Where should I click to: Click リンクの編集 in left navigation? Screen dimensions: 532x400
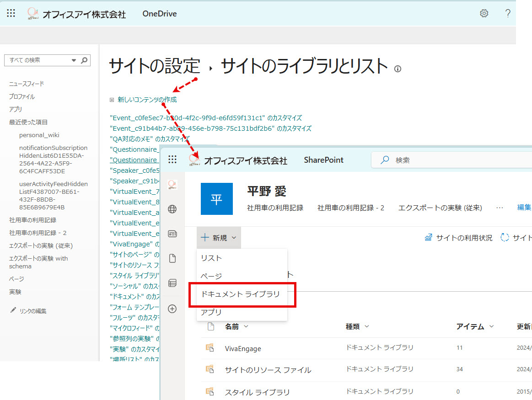32,311
